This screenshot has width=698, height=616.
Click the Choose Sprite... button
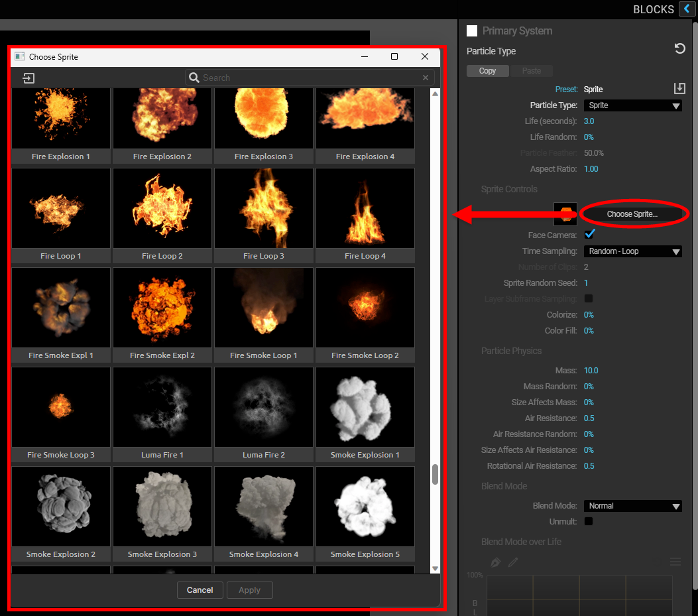tap(632, 214)
